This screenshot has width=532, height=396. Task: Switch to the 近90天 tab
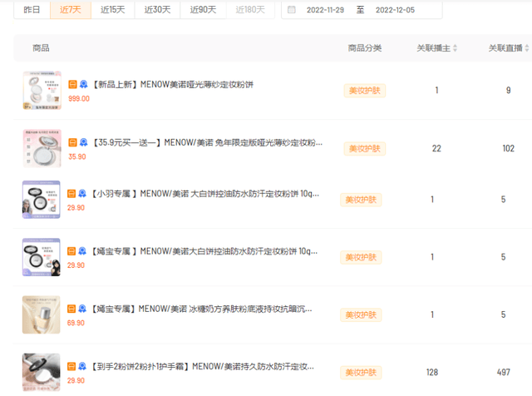203,10
